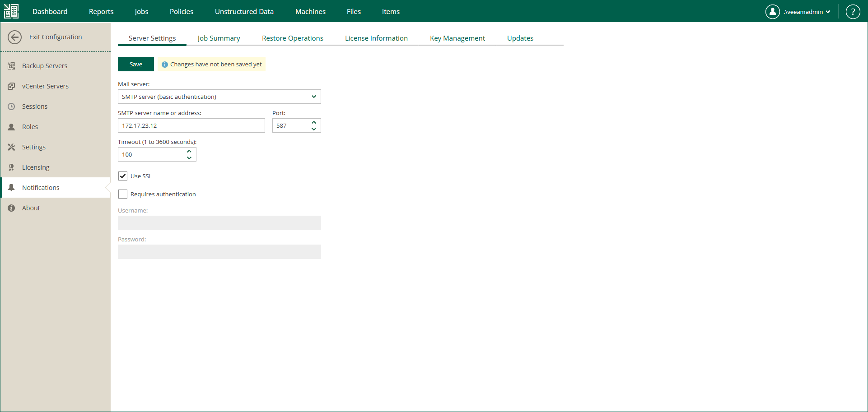Click the Backup Servers sidebar icon
The width and height of the screenshot is (868, 412).
point(12,66)
